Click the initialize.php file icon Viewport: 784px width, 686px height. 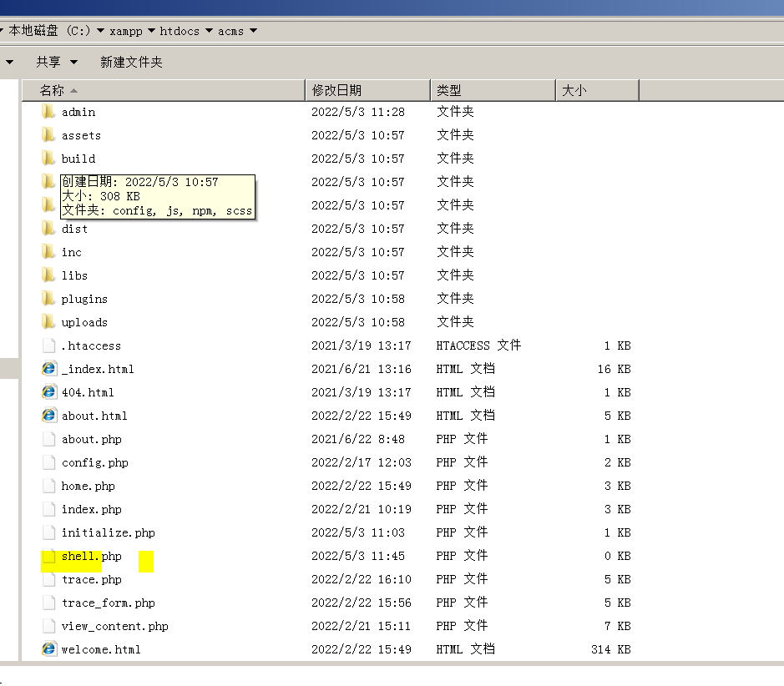[49, 532]
